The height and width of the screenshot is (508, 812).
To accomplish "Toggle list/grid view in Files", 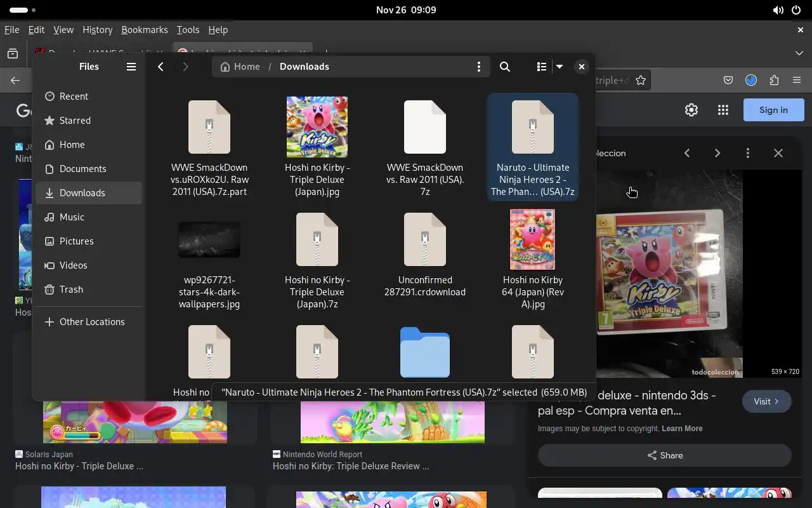I will point(541,67).
